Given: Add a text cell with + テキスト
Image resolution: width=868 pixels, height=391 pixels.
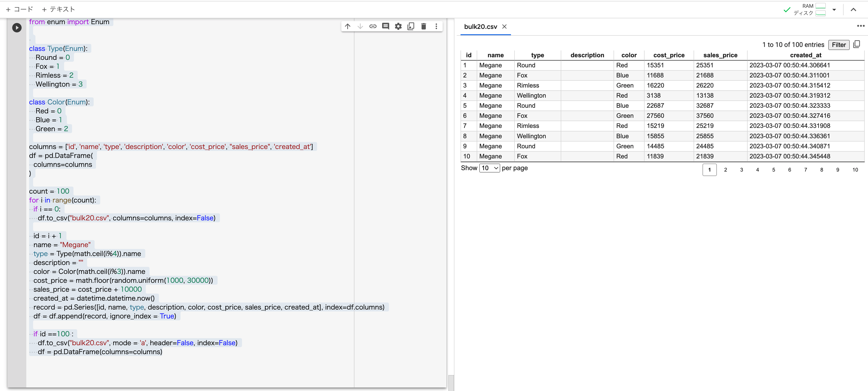Looking at the screenshot, I should pos(58,9).
